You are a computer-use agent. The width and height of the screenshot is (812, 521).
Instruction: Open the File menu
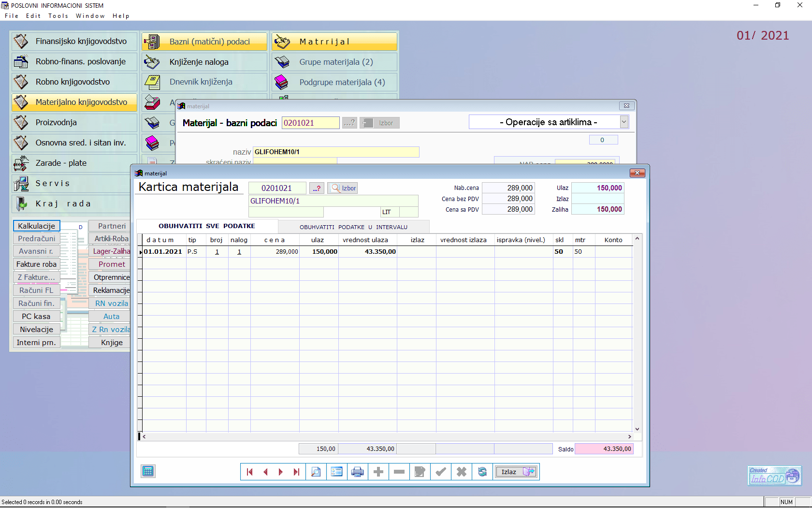11,16
